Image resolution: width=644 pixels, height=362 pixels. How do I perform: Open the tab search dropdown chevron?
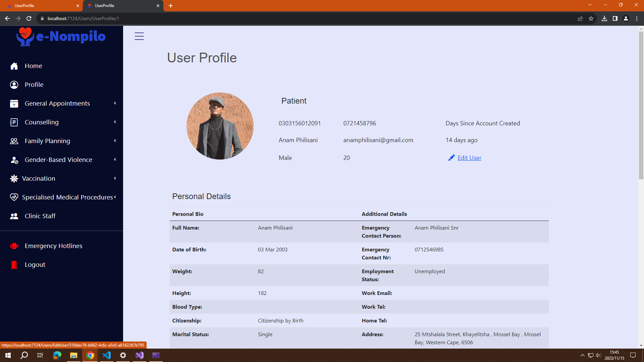click(x=590, y=5)
